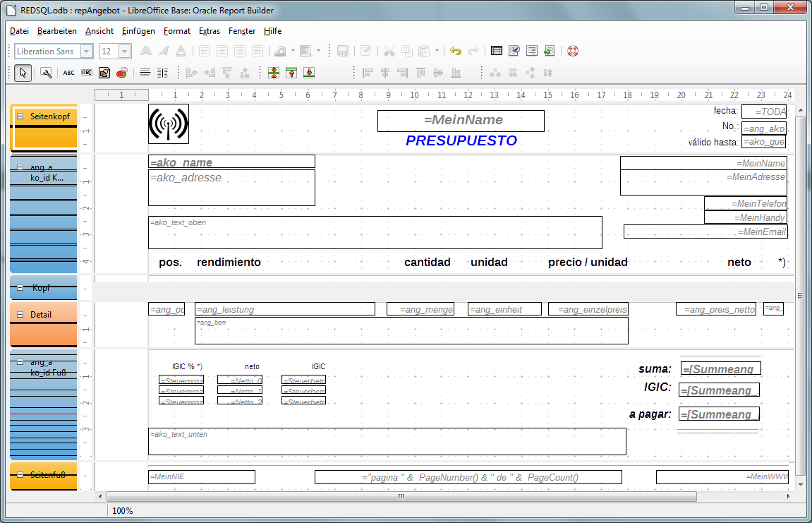Open the Add Field table icon
Image resolution: width=812 pixels, height=523 pixels.
click(497, 51)
